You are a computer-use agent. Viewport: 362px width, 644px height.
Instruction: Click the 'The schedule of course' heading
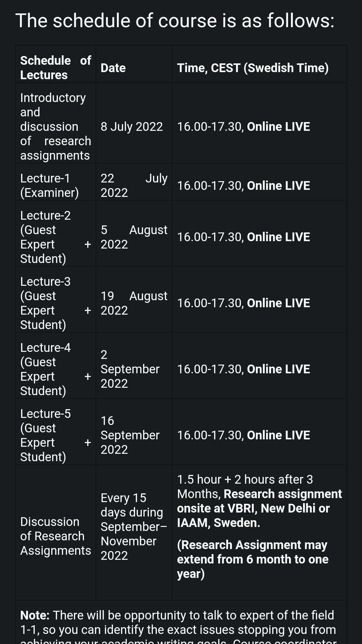click(x=175, y=21)
